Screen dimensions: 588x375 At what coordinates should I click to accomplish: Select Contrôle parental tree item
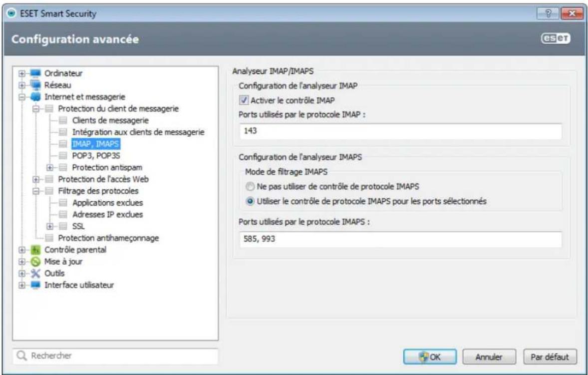tap(75, 250)
